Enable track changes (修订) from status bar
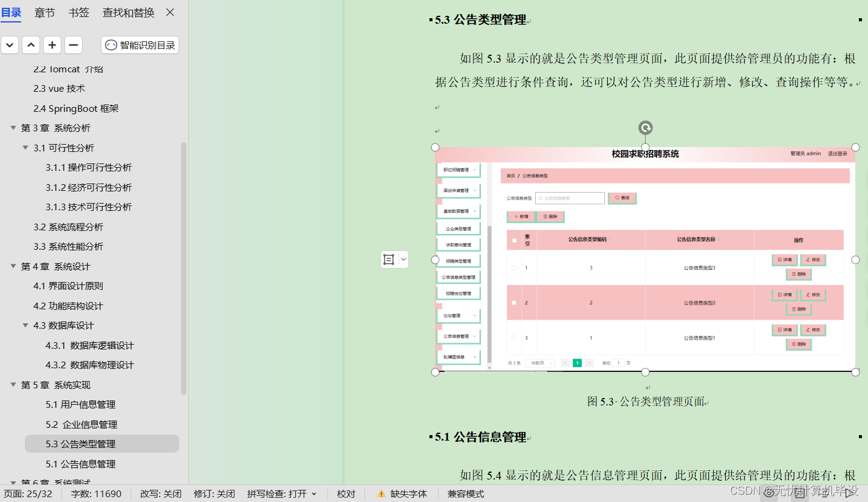Image resolution: width=868 pixels, height=502 pixels. pyautogui.click(x=214, y=493)
